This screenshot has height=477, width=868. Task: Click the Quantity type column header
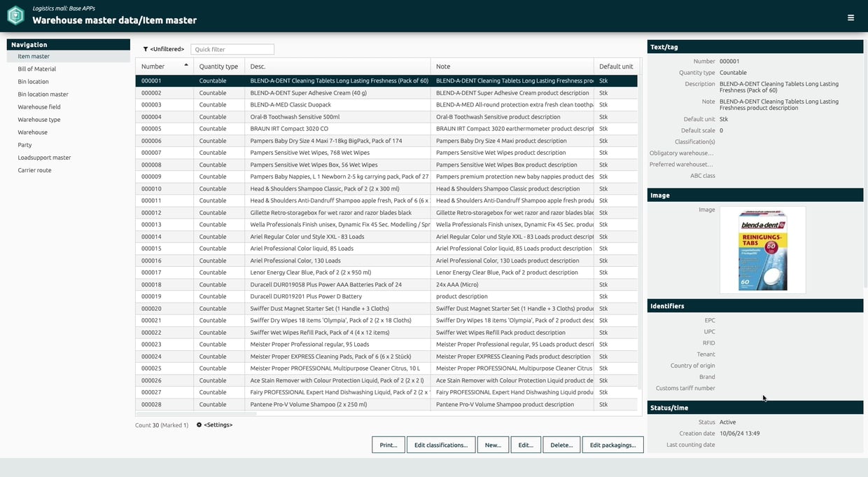(x=218, y=67)
